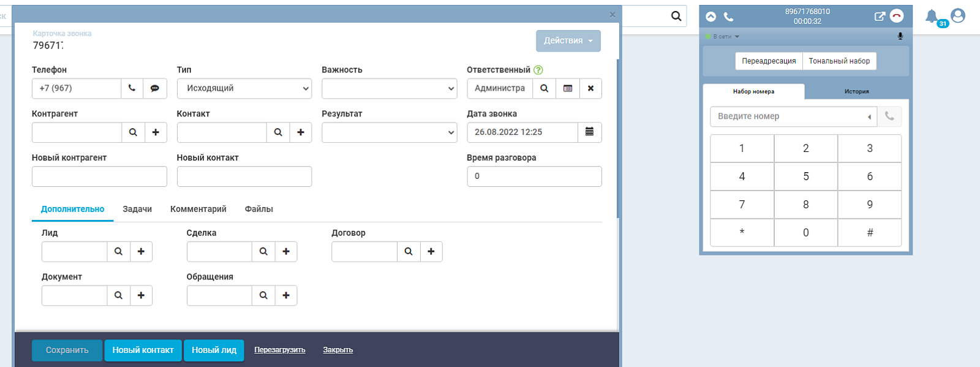The width and height of the screenshot is (980, 367).
Task: Clear the Ответственный field with X icon
Action: 590,88
